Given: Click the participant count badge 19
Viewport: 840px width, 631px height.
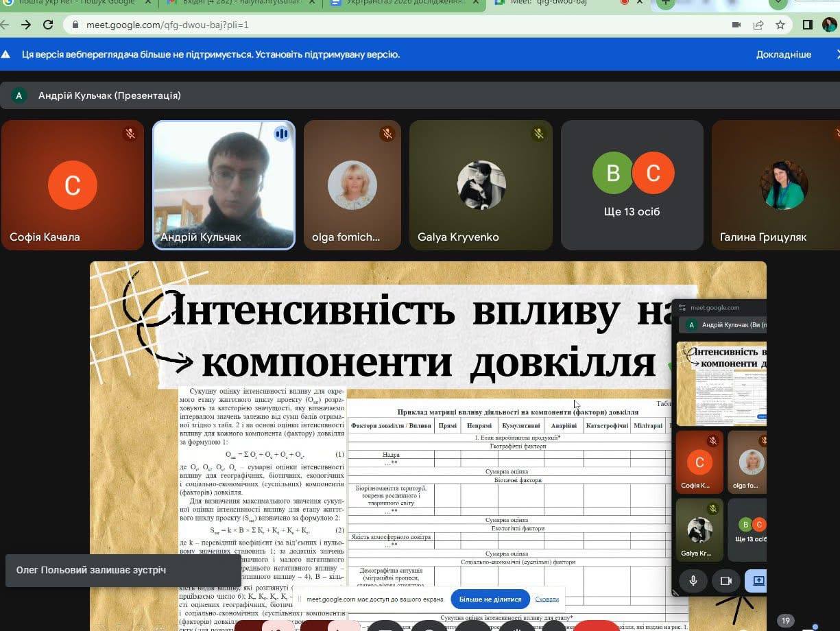Looking at the screenshot, I should (x=786, y=621).
